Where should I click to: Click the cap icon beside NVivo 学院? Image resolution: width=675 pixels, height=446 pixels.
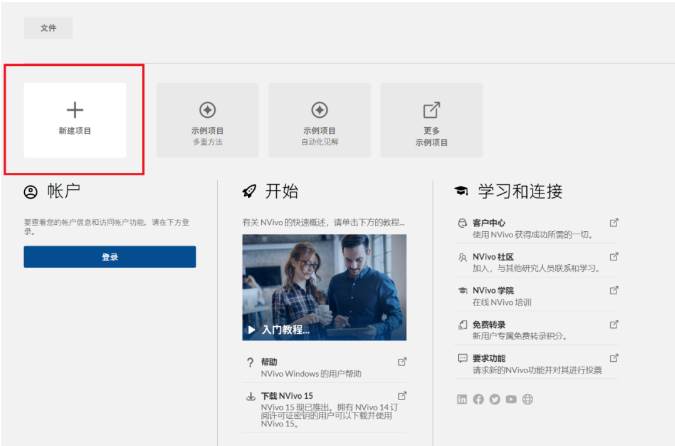coord(462,291)
